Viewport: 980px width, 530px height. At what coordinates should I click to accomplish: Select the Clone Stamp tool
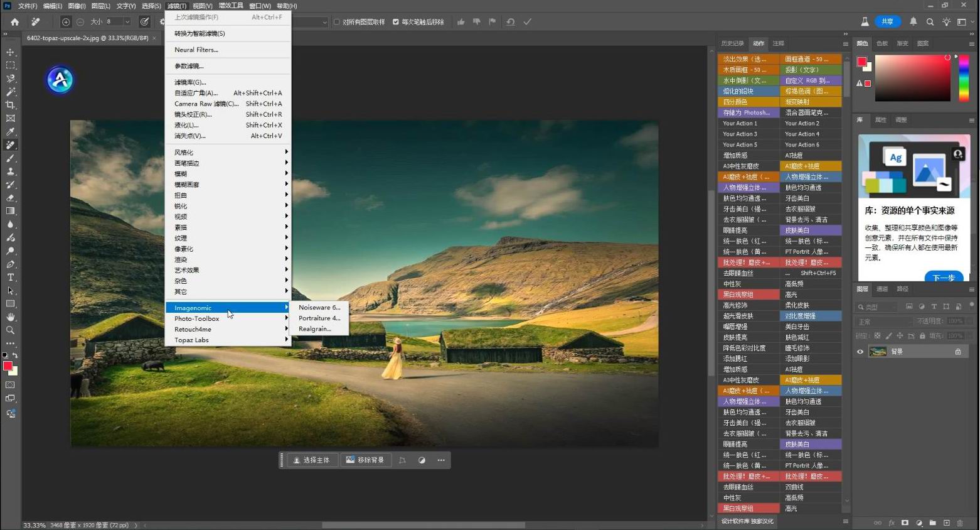11,171
